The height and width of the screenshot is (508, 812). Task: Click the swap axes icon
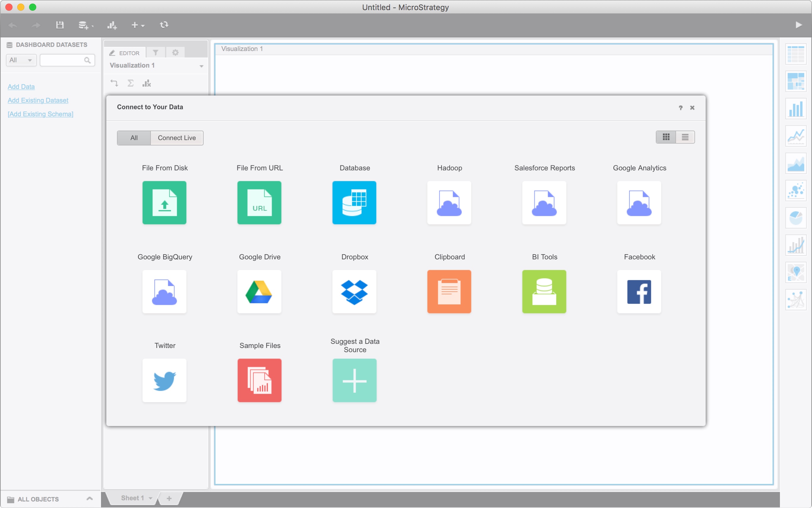(x=114, y=83)
